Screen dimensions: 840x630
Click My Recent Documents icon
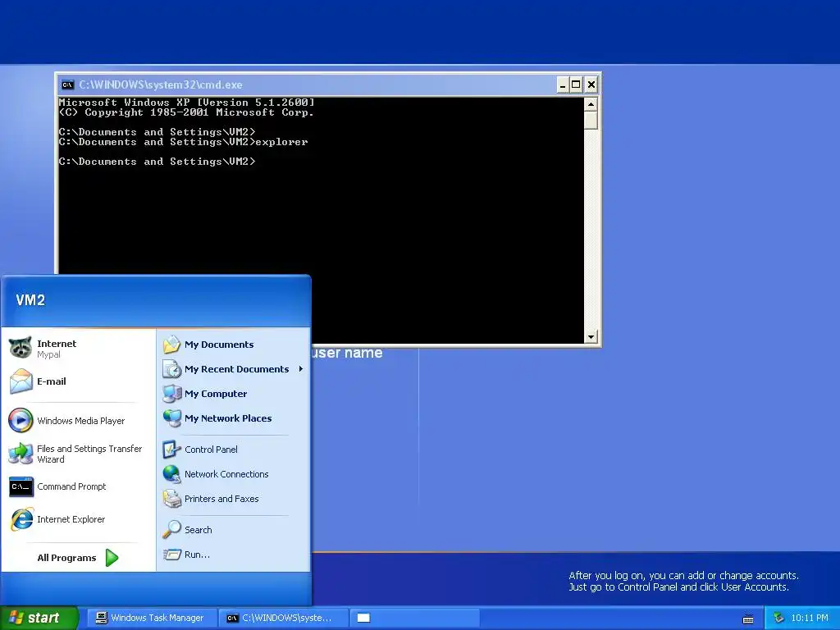[x=172, y=369]
